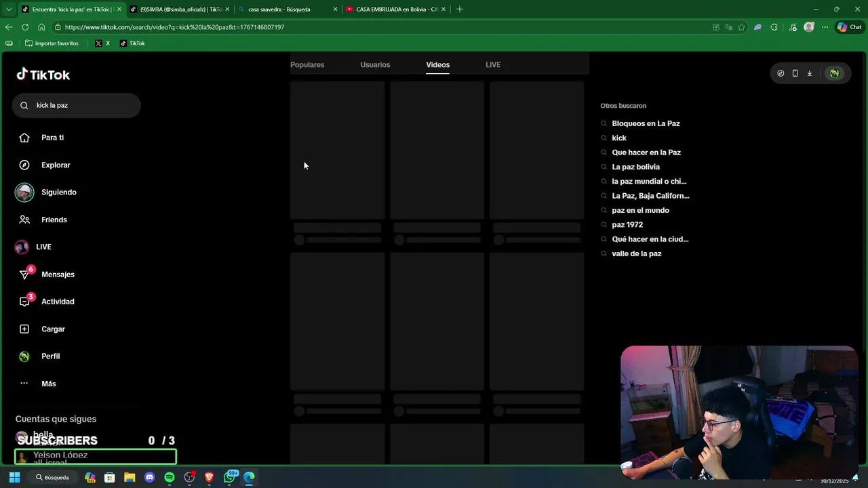Click the search field containing 'kick la paz'
This screenshot has width=868, height=488.
(x=76, y=105)
